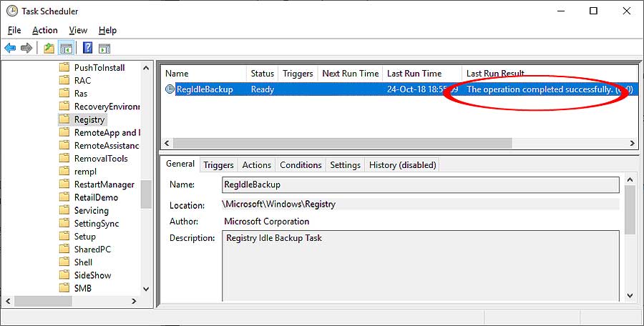
Task: Click the folder tree scroll down arrow
Action: click(146, 289)
